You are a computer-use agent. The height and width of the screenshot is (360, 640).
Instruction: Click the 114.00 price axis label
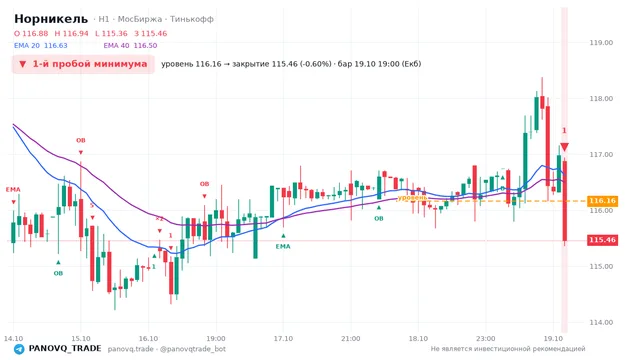601,322
